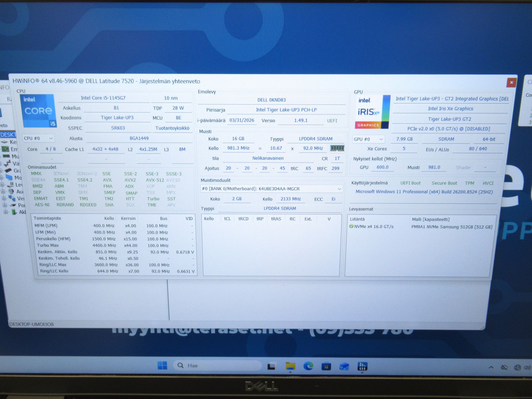Screen dimensions: 532x399
Task: Open the Task View taskbar icon
Action: coord(271,366)
